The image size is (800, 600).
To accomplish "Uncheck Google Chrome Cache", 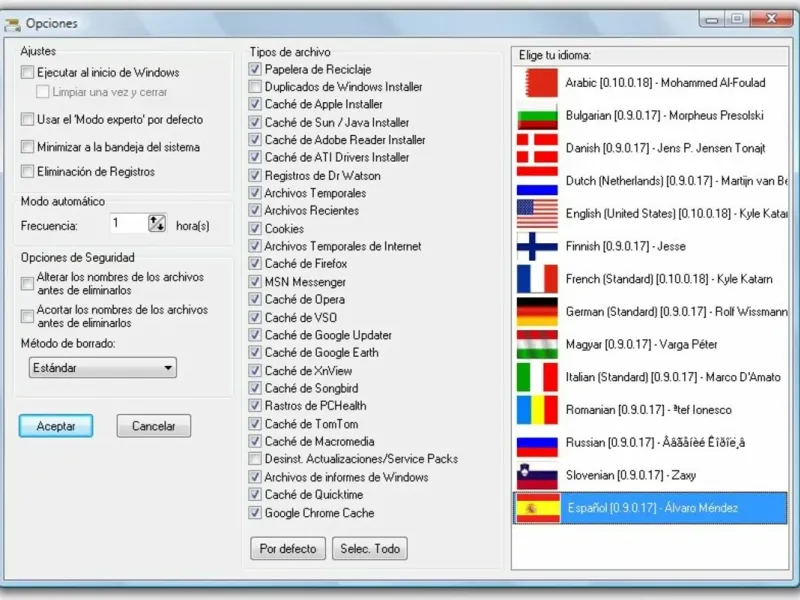I will pos(255,512).
